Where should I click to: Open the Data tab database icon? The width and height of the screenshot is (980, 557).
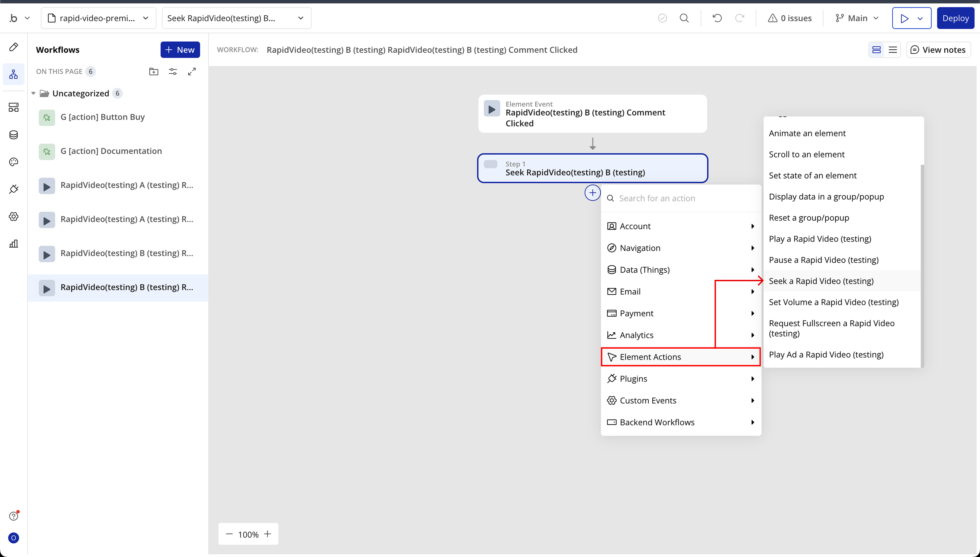point(14,135)
